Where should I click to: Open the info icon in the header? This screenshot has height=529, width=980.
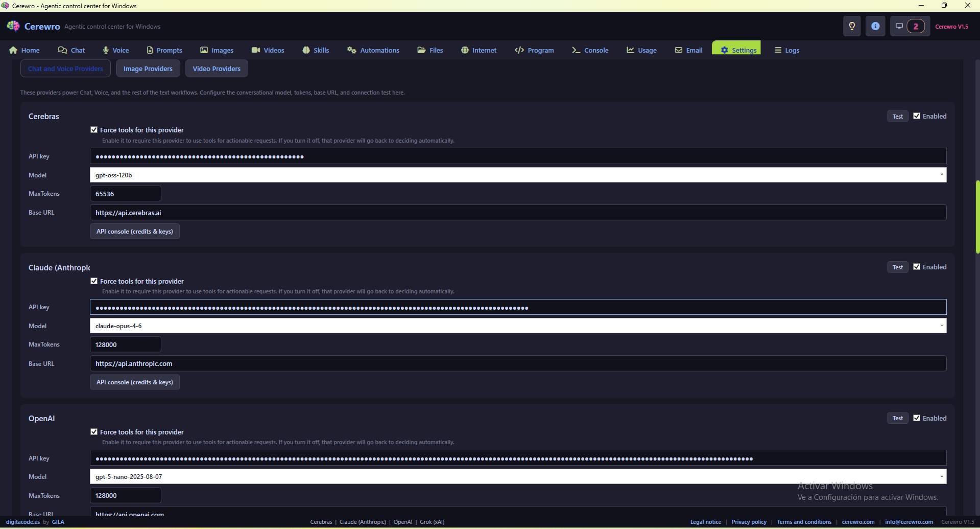875,26
